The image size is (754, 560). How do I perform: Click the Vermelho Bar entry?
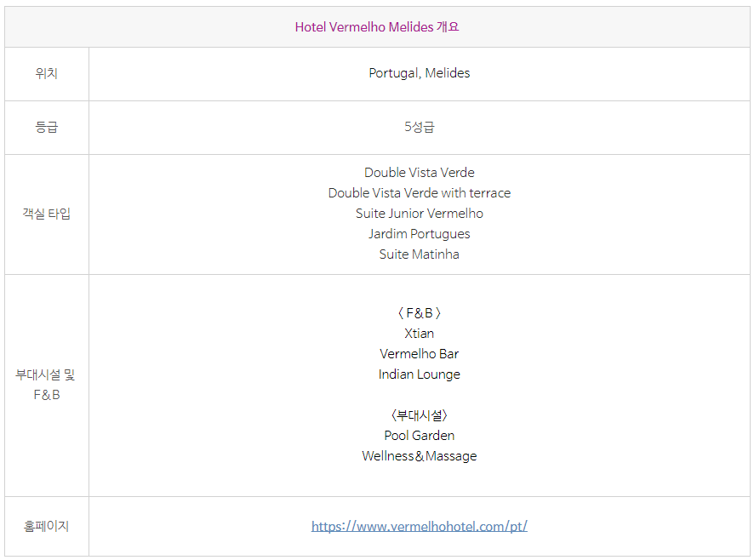click(x=420, y=353)
